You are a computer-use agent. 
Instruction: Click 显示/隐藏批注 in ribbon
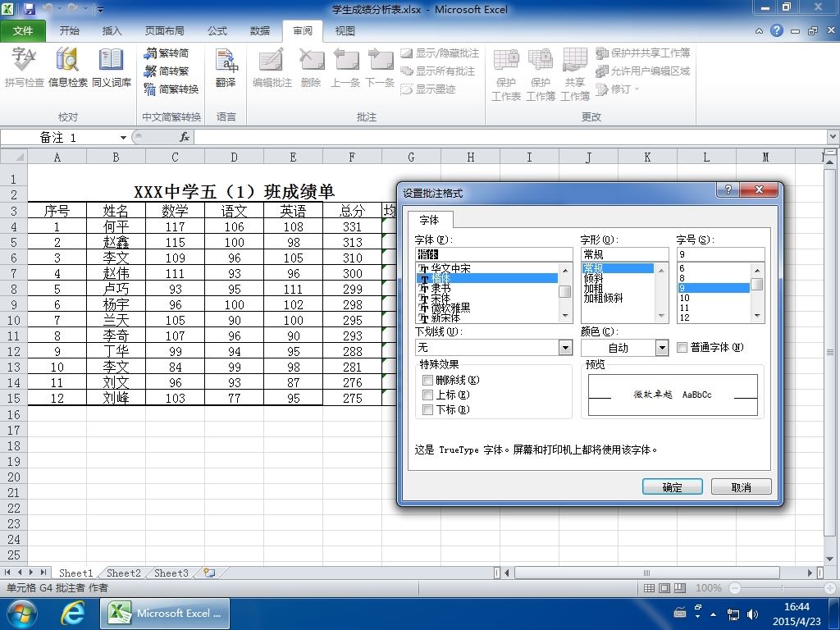440,53
